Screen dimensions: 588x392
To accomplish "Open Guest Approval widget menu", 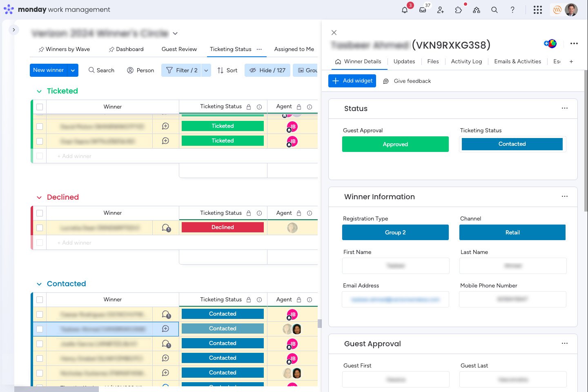I will [x=565, y=343].
